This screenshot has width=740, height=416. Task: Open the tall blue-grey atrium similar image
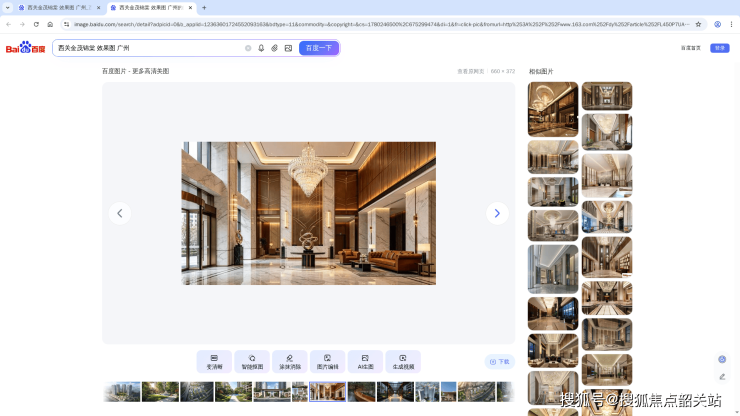[553, 269]
